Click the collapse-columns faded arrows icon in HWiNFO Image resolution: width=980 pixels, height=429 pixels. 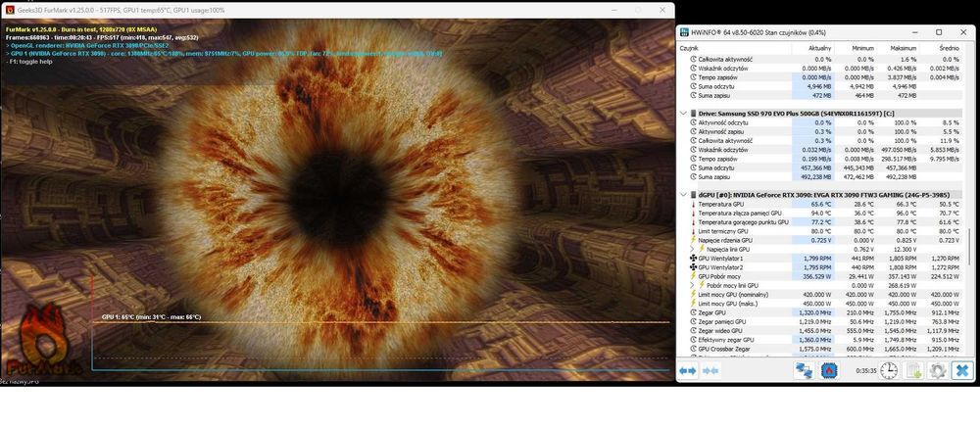(710, 370)
